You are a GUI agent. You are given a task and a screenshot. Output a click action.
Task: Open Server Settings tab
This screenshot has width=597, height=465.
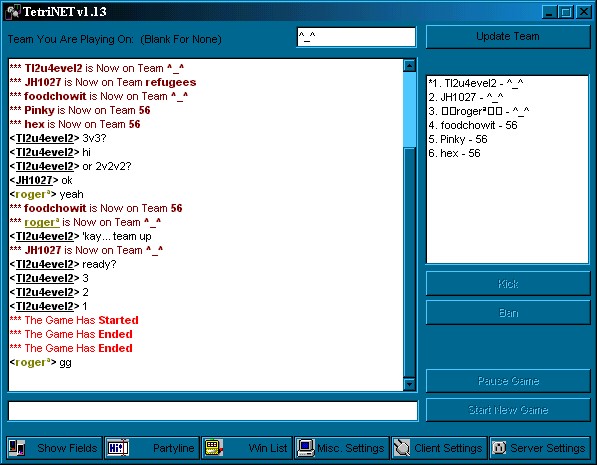[540, 447]
